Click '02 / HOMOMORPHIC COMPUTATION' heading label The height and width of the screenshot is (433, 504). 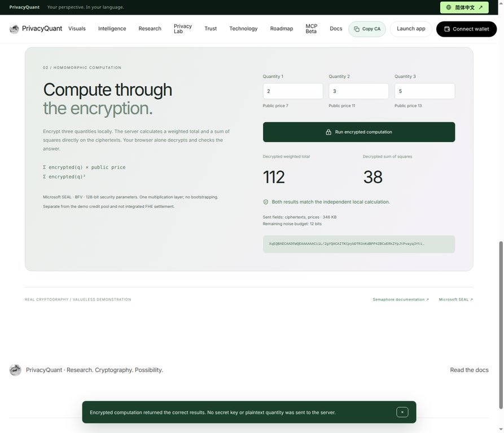[82, 68]
